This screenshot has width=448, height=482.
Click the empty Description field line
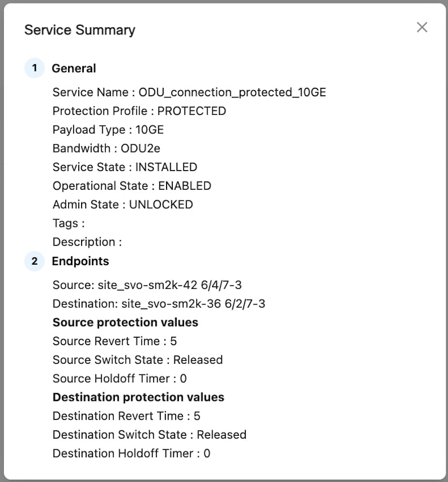[x=87, y=242]
